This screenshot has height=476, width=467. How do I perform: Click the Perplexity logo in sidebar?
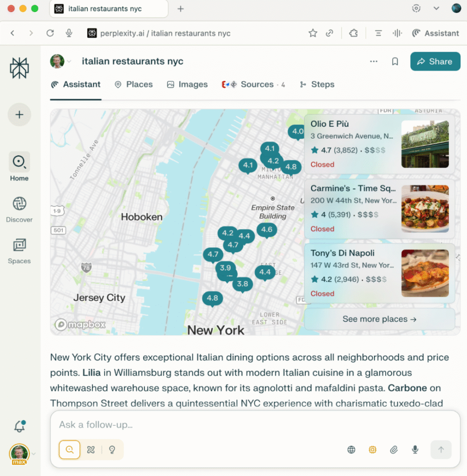coord(19,68)
